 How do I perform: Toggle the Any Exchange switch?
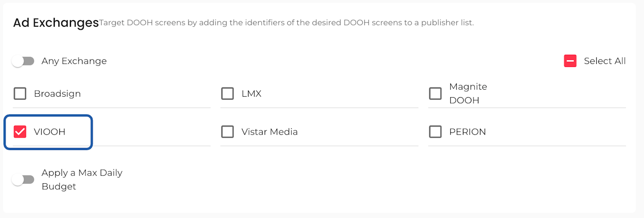pos(23,61)
